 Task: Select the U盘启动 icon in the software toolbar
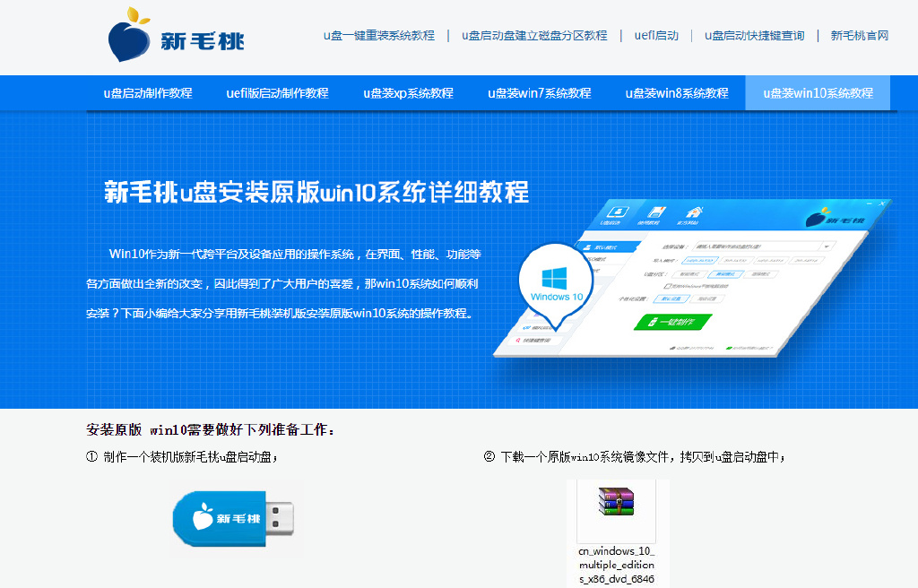(619, 213)
